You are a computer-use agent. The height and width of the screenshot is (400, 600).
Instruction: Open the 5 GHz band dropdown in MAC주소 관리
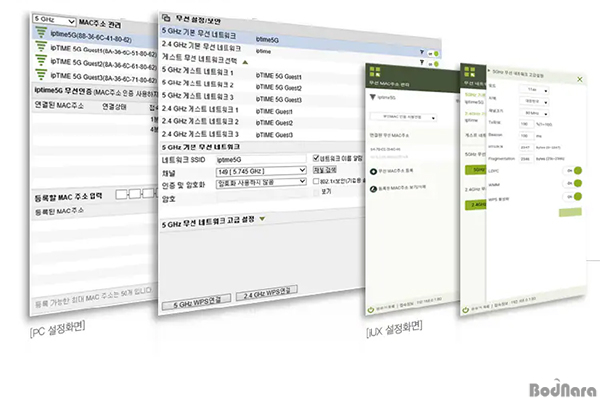(x=54, y=20)
